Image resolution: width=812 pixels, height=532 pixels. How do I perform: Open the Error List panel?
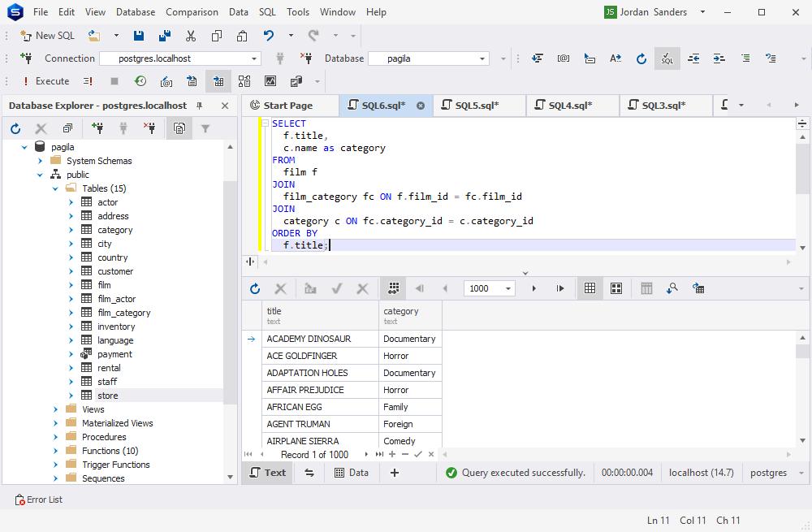pyautogui.click(x=38, y=500)
